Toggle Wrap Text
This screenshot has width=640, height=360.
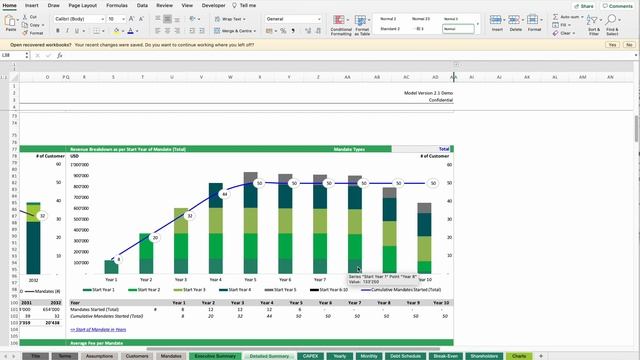pos(230,19)
